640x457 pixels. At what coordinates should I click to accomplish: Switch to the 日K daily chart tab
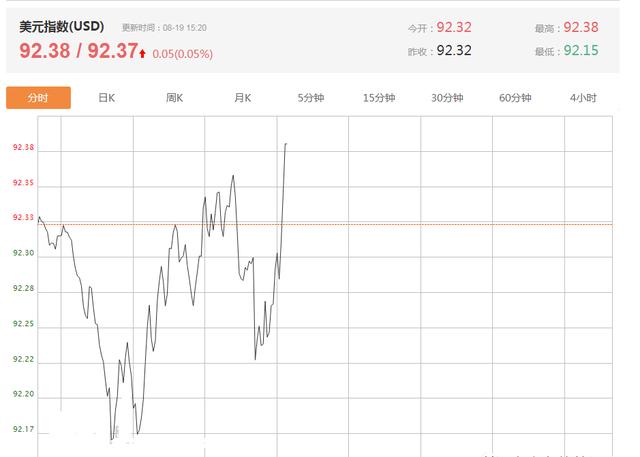pos(106,98)
